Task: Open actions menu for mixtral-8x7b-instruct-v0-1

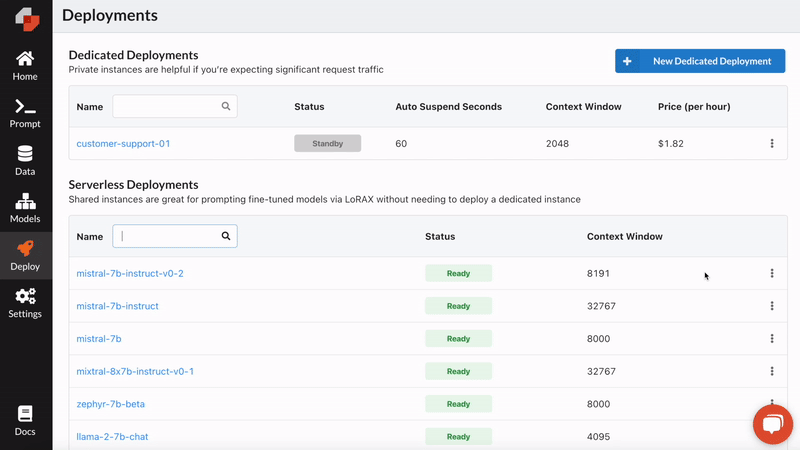Action: point(772,371)
